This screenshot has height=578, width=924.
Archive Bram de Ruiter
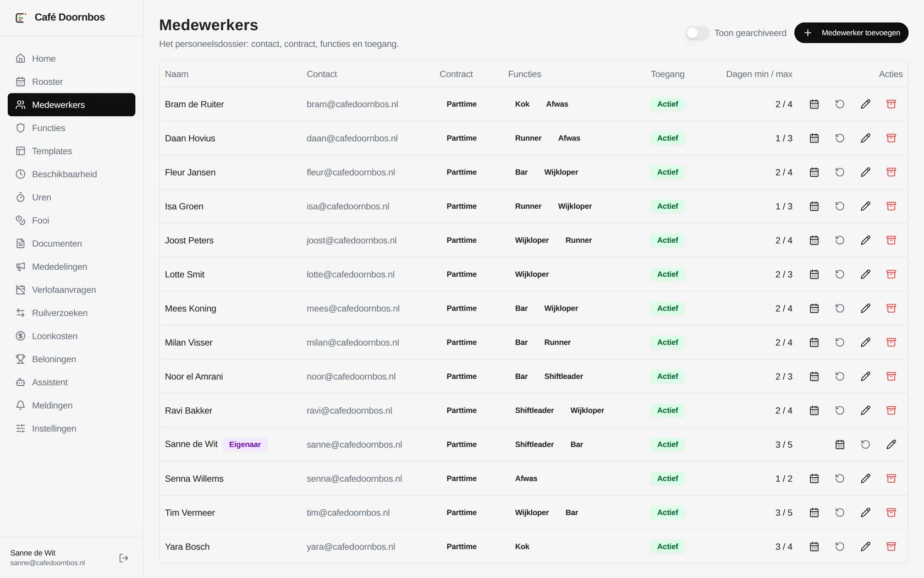pos(892,104)
